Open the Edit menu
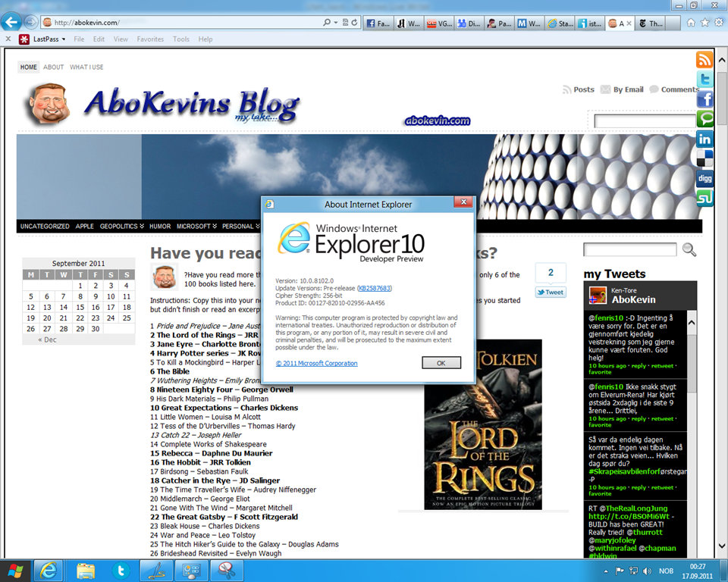This screenshot has width=728, height=582. (x=99, y=39)
